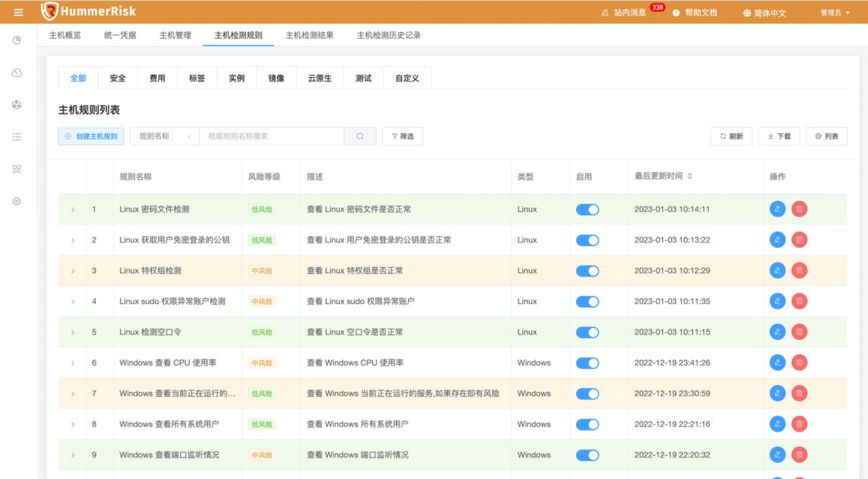The width and height of the screenshot is (868, 479).
Task: Focus the 根据规则名称搜索 search input
Action: click(272, 136)
